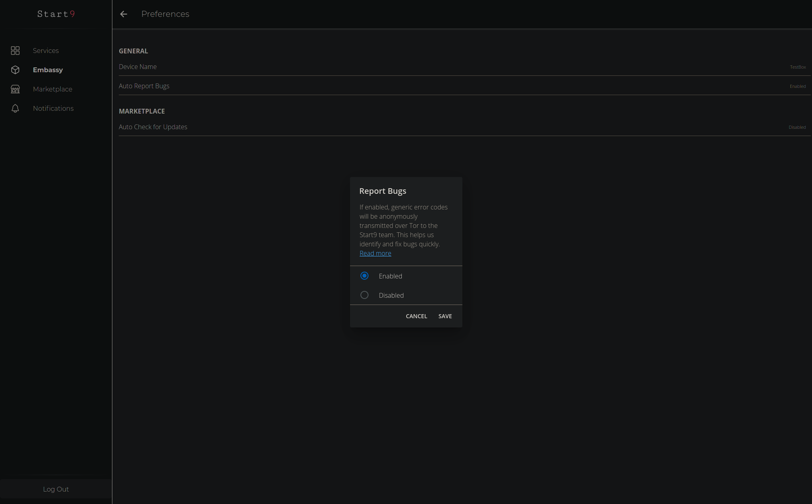The width and height of the screenshot is (812, 504).
Task: Click the Embassy cube icon
Action: pyautogui.click(x=15, y=70)
